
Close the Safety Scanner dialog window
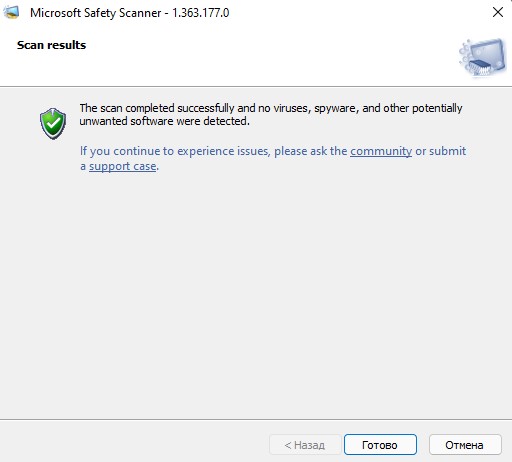coord(498,12)
